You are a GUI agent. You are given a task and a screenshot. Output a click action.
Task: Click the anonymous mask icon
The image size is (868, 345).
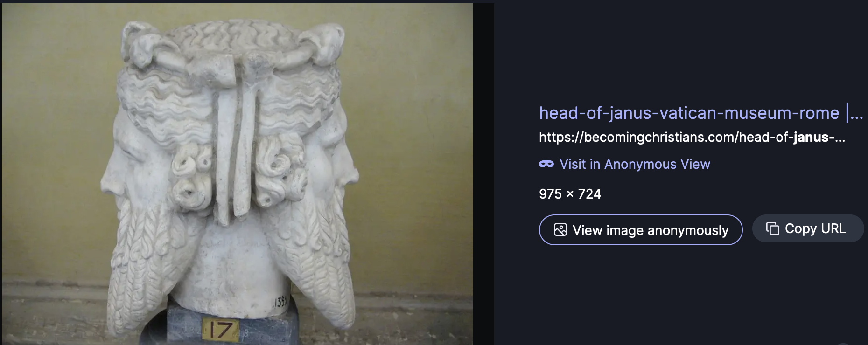546,164
